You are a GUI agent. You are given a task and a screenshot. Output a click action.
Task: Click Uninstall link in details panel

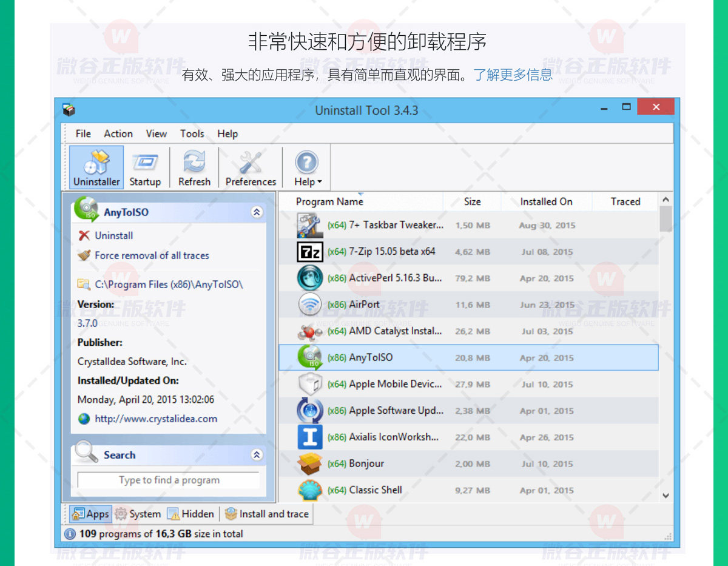click(114, 235)
